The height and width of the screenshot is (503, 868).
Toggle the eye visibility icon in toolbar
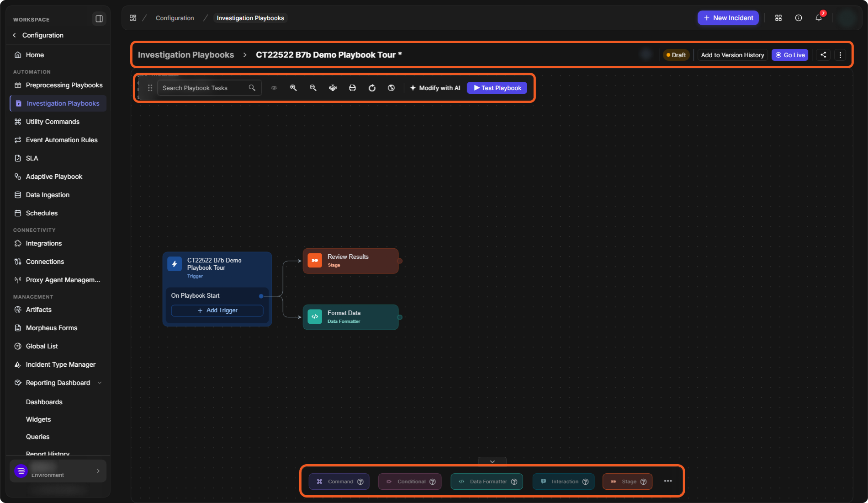(x=274, y=88)
